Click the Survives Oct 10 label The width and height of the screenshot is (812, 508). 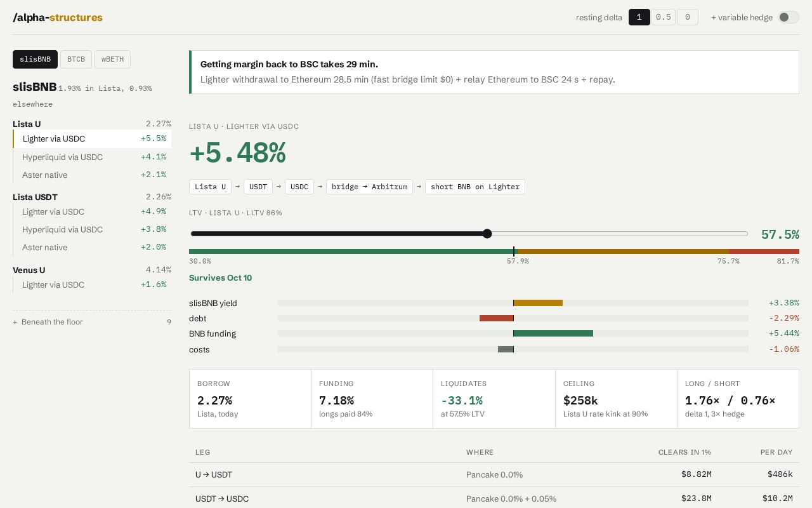click(x=220, y=277)
